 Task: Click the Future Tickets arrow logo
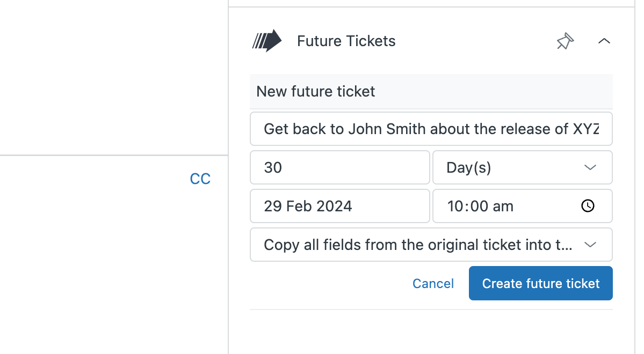tap(267, 41)
